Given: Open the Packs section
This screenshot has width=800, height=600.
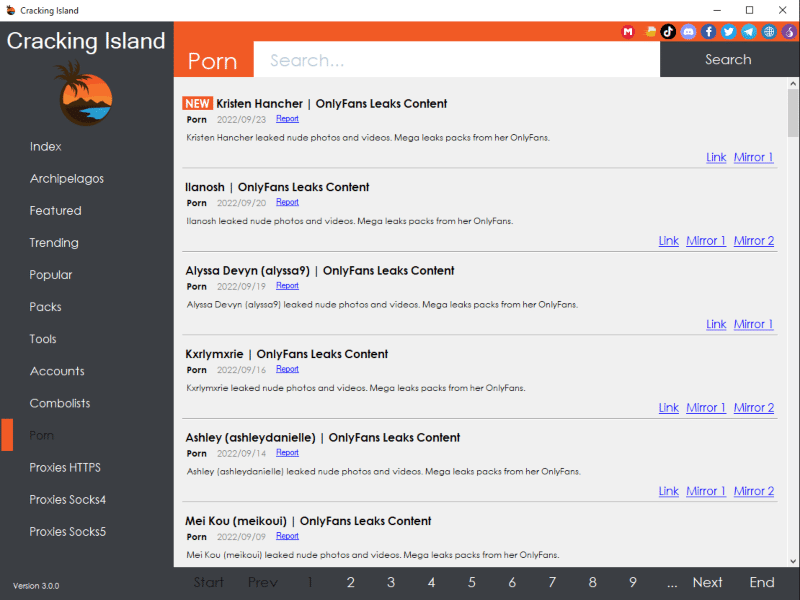Looking at the screenshot, I should point(45,307).
